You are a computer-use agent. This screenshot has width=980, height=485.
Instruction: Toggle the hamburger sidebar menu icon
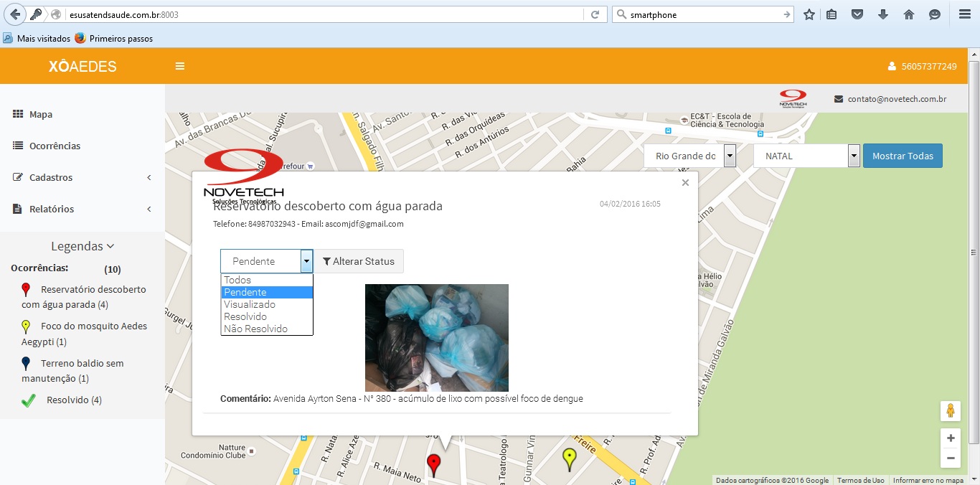[x=180, y=66]
